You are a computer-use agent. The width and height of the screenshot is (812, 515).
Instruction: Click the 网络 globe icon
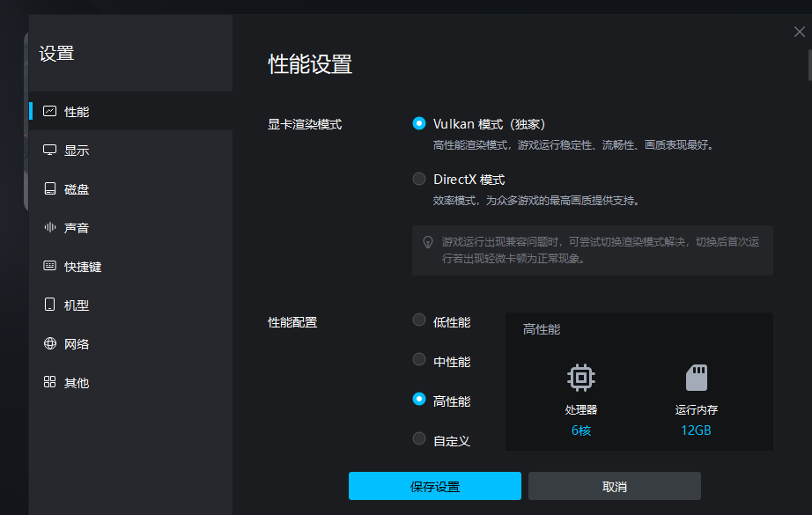[49, 343]
